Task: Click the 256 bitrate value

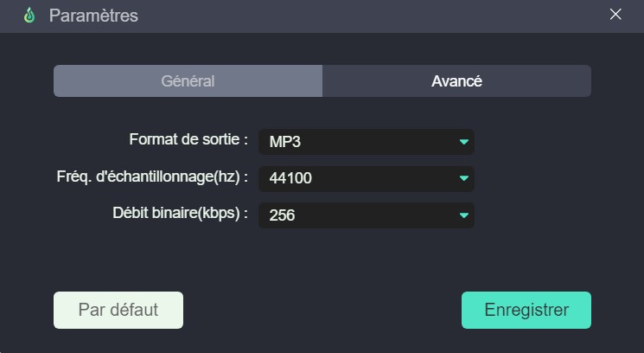Action: click(282, 215)
